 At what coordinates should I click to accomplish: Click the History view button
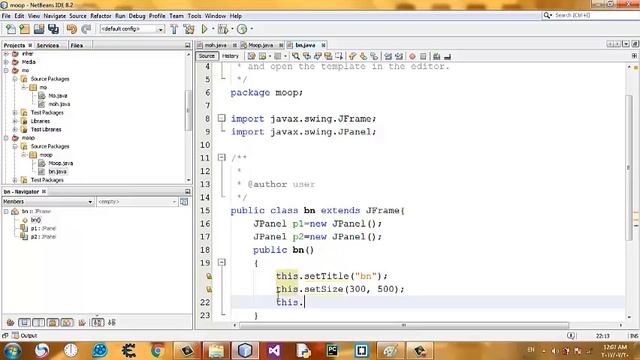tap(230, 56)
